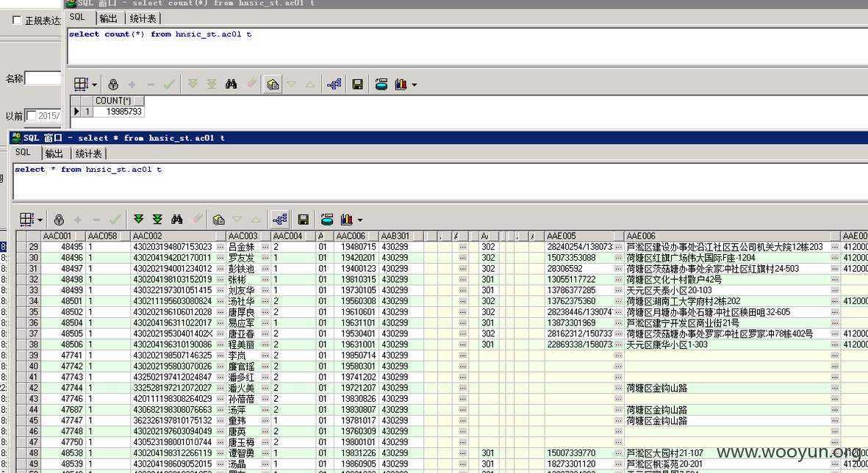868x473 pixels.
Task: Click AAC003 column header
Action: 248,236
